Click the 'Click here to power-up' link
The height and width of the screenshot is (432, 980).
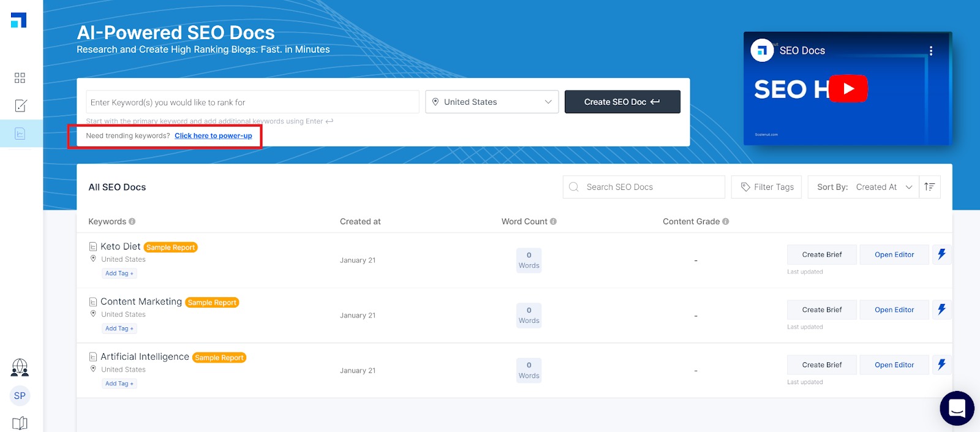pyautogui.click(x=213, y=136)
